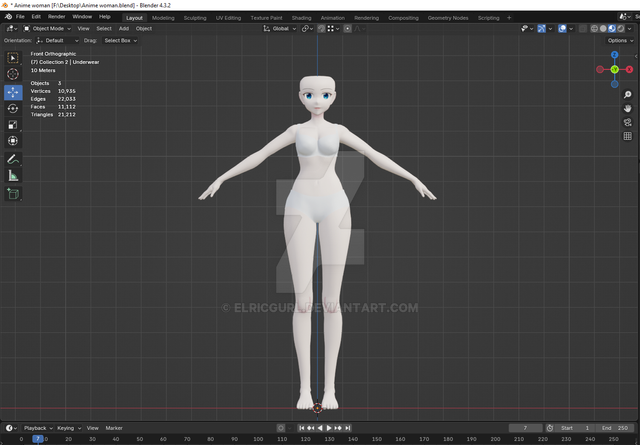Screen dimensions: 640x445
Task: Select the Measure tool
Action: click(13, 176)
